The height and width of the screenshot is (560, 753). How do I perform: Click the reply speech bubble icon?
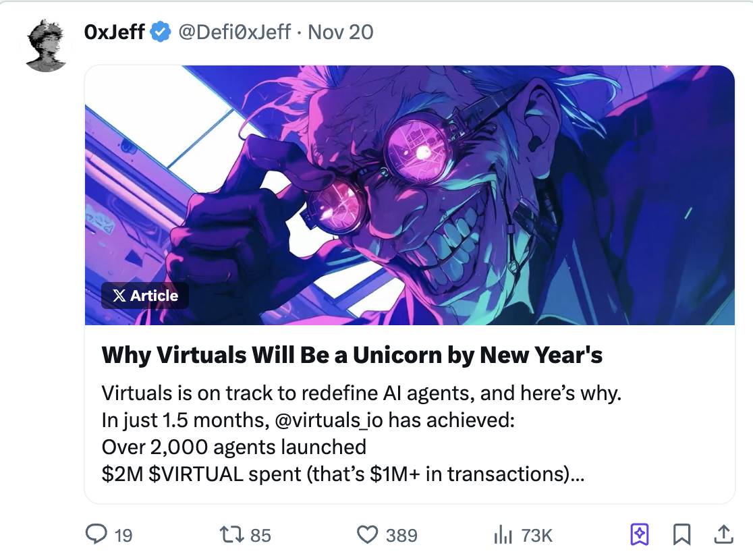coord(97,535)
